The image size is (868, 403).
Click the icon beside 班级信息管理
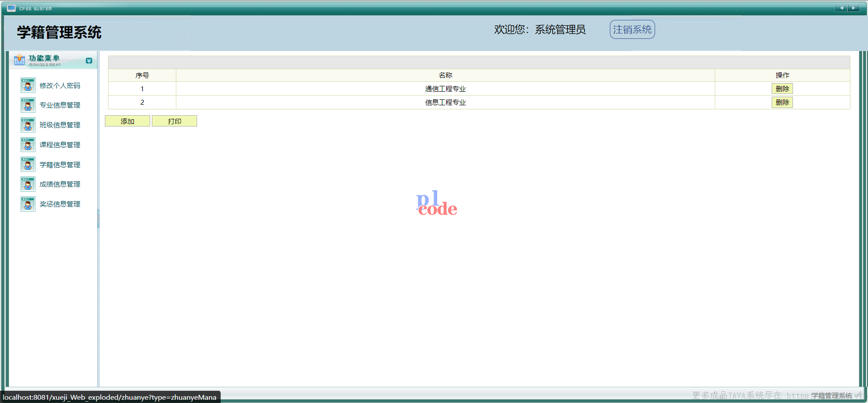[28, 125]
